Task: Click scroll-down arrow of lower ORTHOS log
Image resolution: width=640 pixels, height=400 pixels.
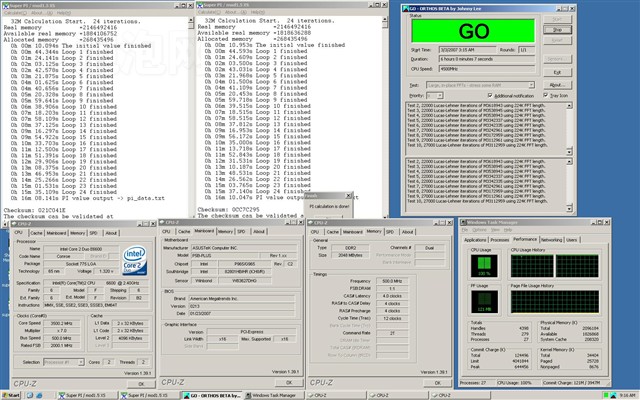Action: coord(569,208)
